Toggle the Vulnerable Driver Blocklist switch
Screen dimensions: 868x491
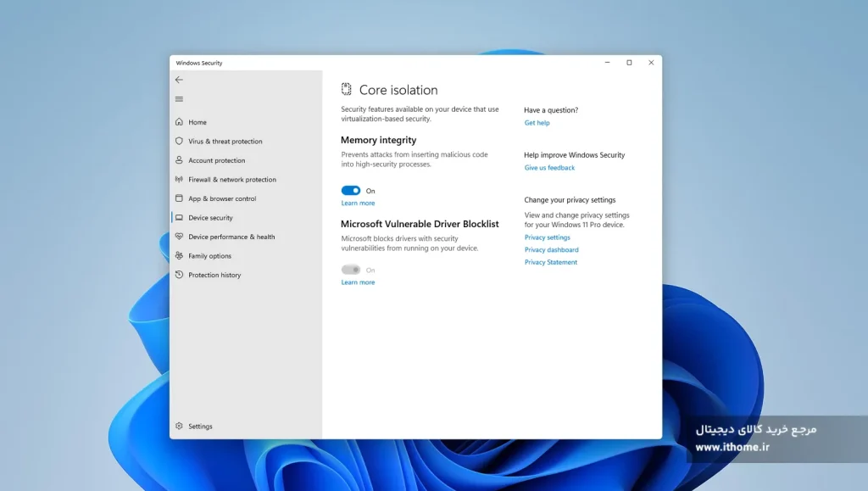point(350,270)
